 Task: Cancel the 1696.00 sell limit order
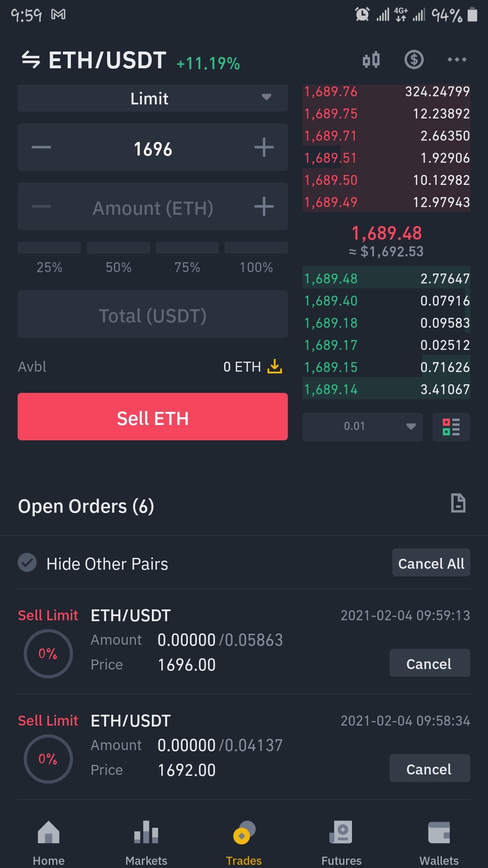(430, 663)
